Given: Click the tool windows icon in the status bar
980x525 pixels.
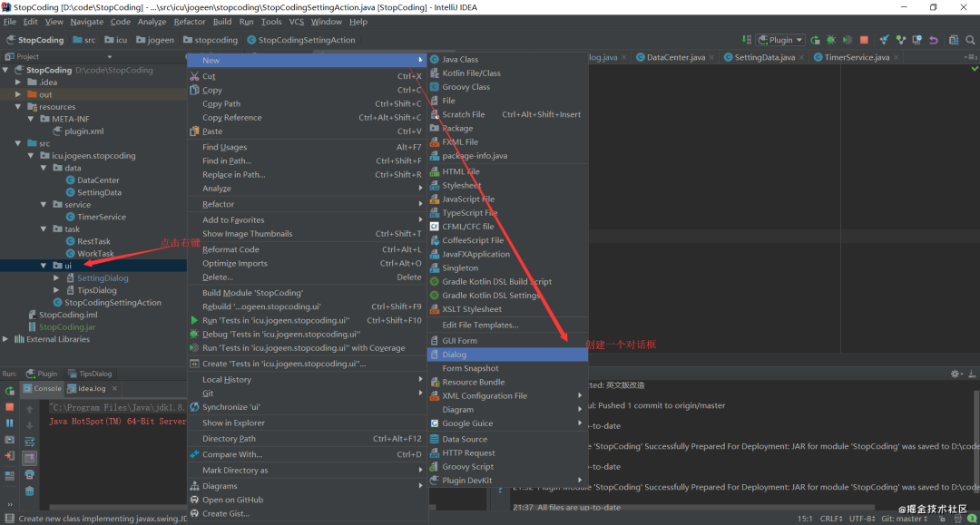Looking at the screenshot, I should (9, 519).
